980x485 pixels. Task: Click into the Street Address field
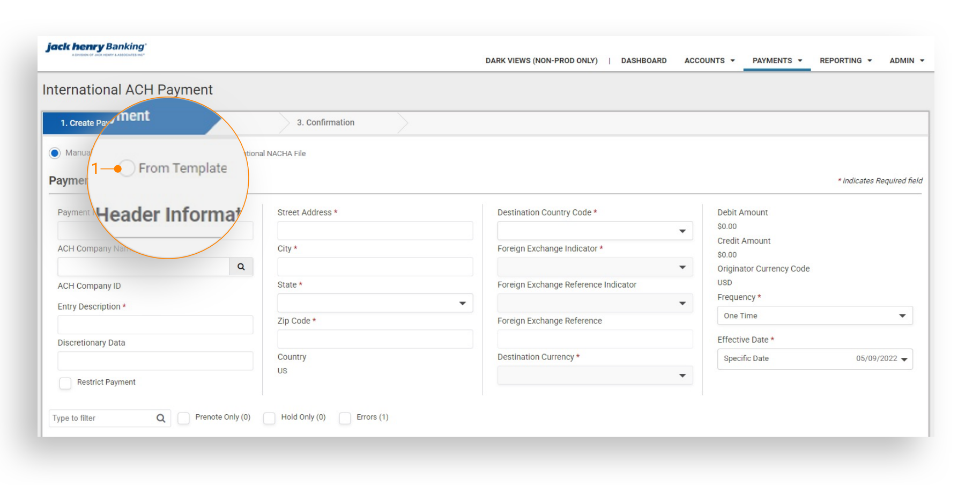375,231
